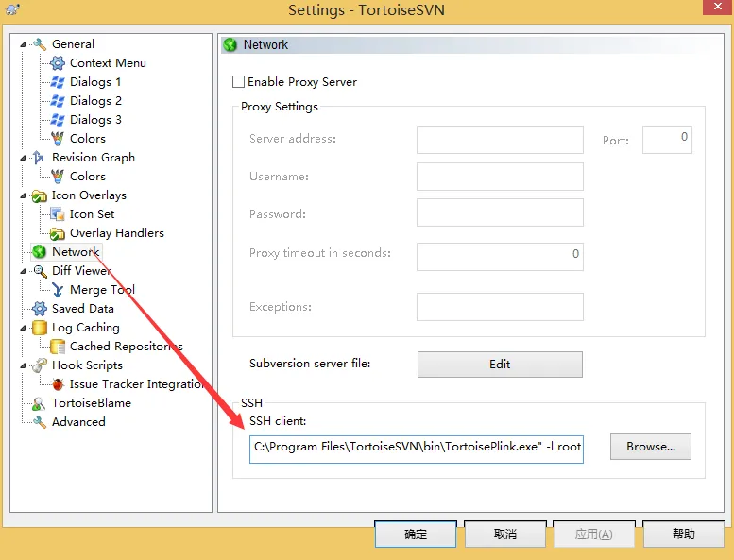Click Browse for SSH client
Screen dimensions: 734x560
(x=650, y=447)
